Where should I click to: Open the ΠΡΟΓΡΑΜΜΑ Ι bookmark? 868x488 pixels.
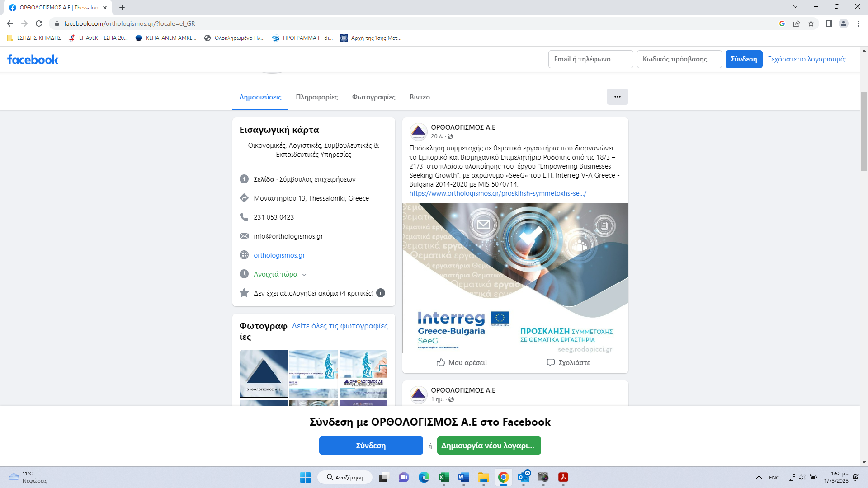coord(302,38)
